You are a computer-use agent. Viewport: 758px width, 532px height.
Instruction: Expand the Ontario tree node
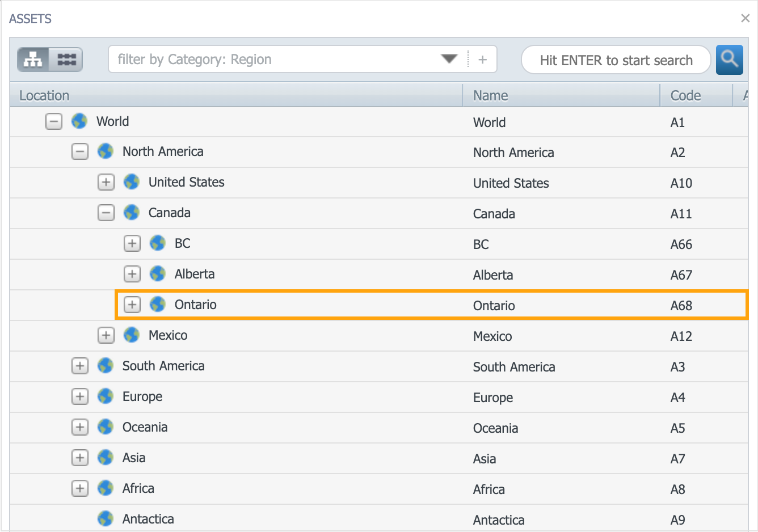pyautogui.click(x=132, y=305)
